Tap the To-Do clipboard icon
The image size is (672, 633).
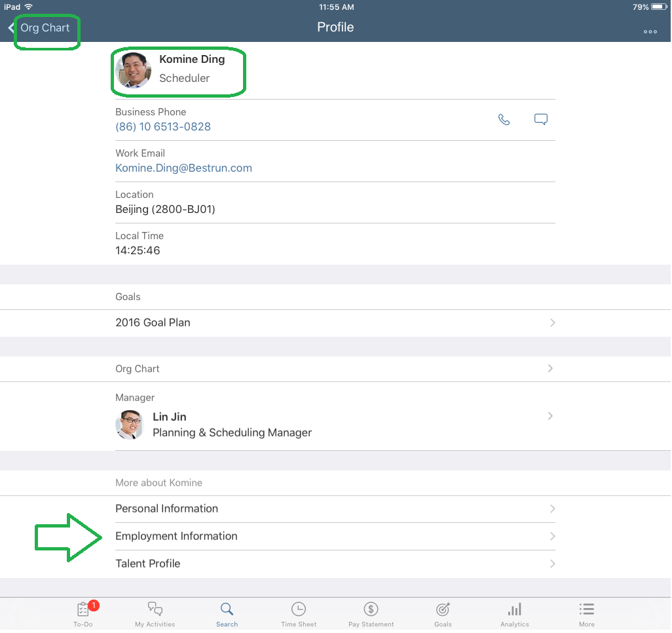pyautogui.click(x=83, y=609)
